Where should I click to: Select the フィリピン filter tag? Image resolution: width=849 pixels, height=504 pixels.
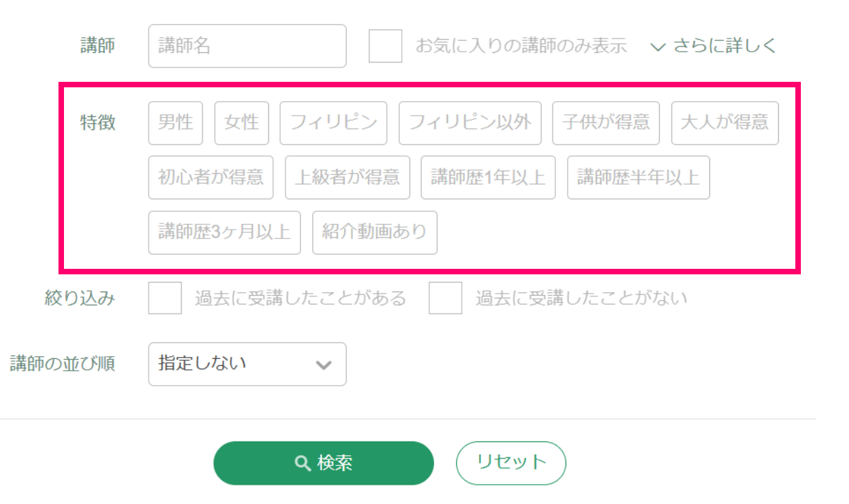[333, 123]
